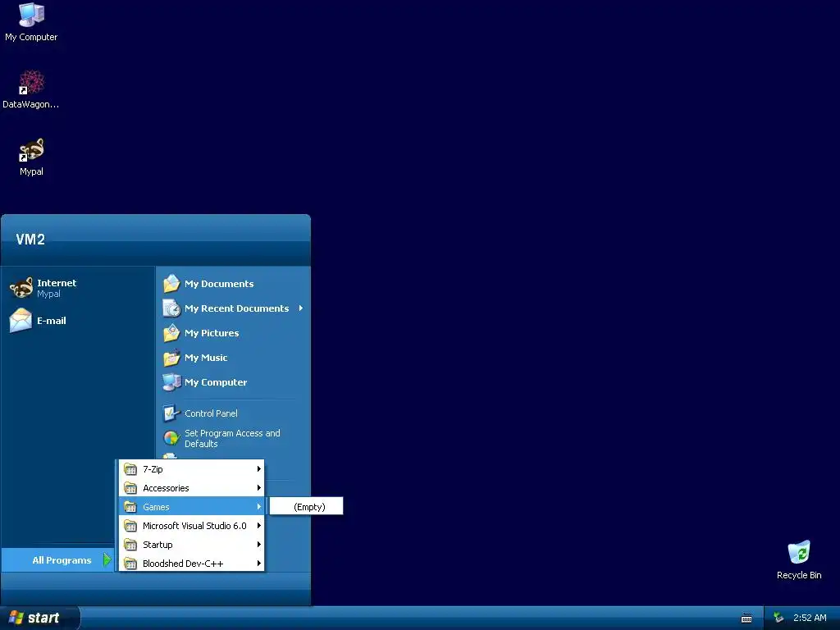Screen dimensions: 840x630
Task: Expand the Startup submenu arrow
Action: (x=258, y=545)
